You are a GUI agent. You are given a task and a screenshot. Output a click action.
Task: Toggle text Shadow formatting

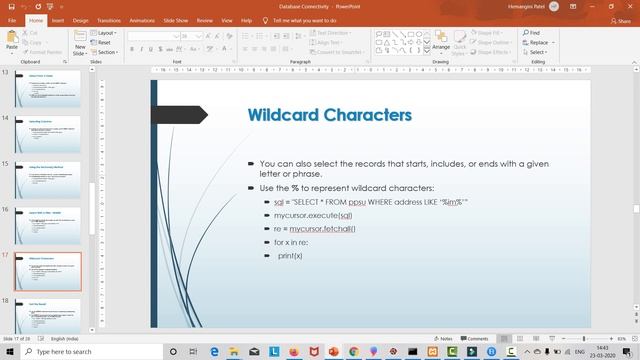[x=160, y=49]
